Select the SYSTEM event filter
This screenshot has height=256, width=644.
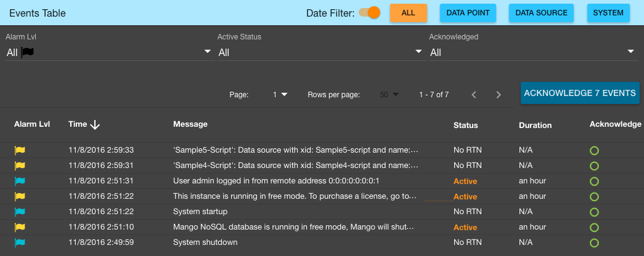click(608, 13)
